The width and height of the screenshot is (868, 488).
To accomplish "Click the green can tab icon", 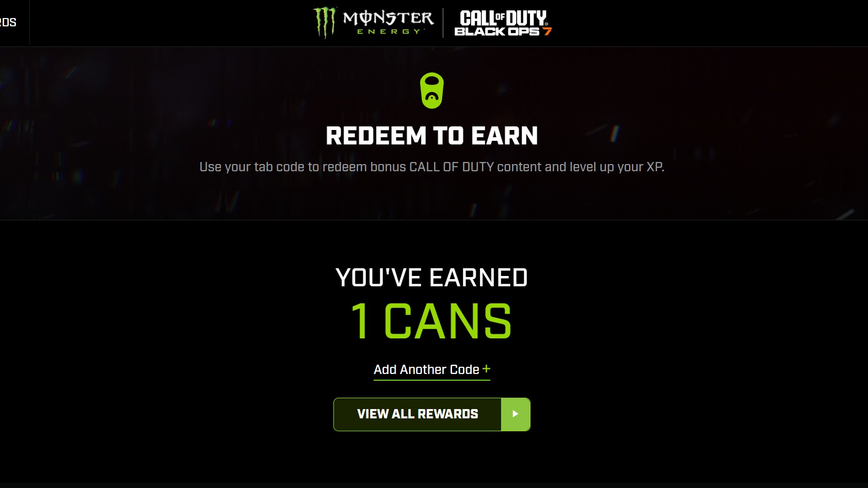I will (x=432, y=90).
